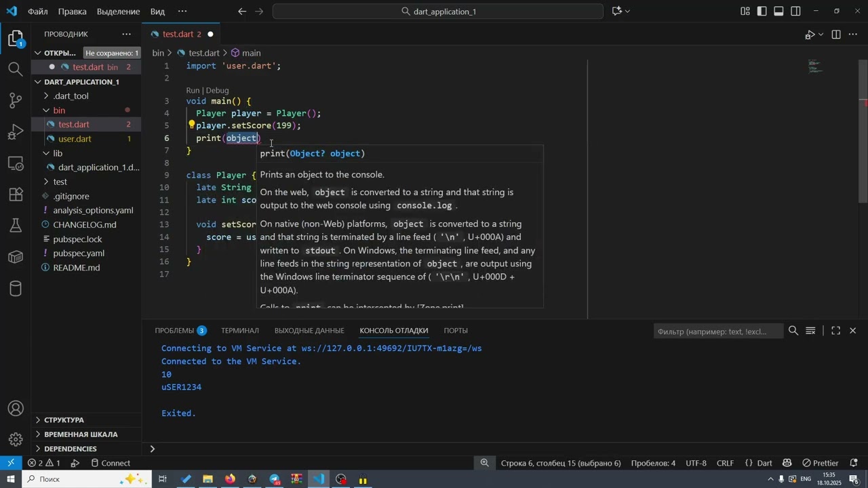
Task: Go back with the navigation arrow
Action: pyautogui.click(x=242, y=11)
